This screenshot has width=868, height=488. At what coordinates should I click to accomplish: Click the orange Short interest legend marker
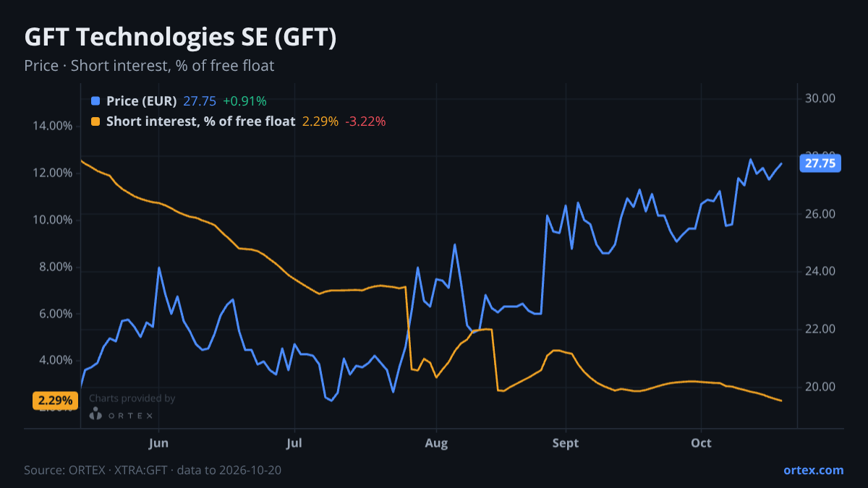click(x=95, y=121)
